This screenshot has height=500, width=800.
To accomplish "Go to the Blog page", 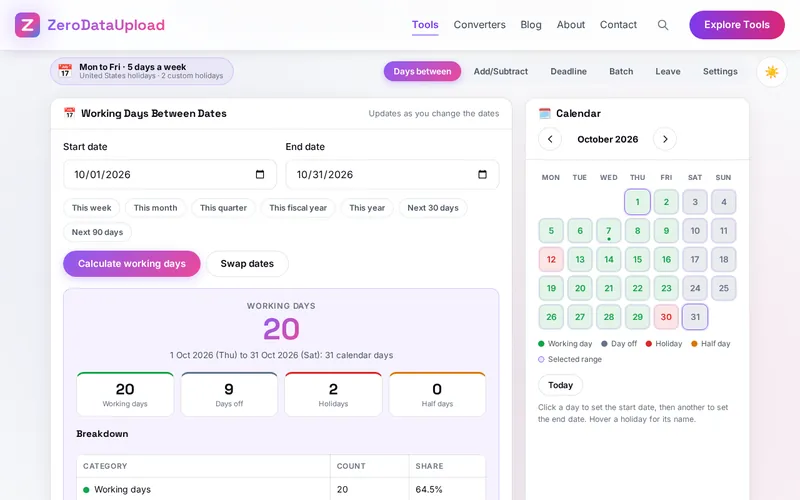I will tap(531, 25).
